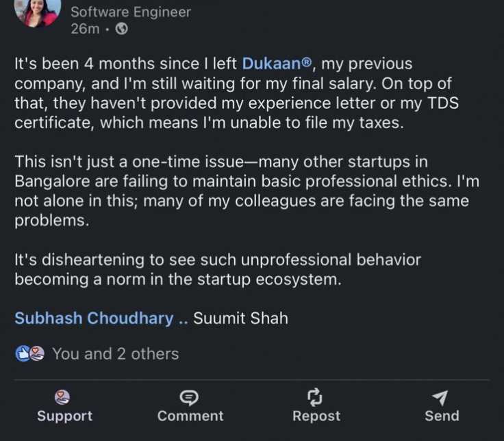Image resolution: width=504 pixels, height=441 pixels.
Task: Open Subhash Choudhary's mentioned profile
Action: pos(94,318)
